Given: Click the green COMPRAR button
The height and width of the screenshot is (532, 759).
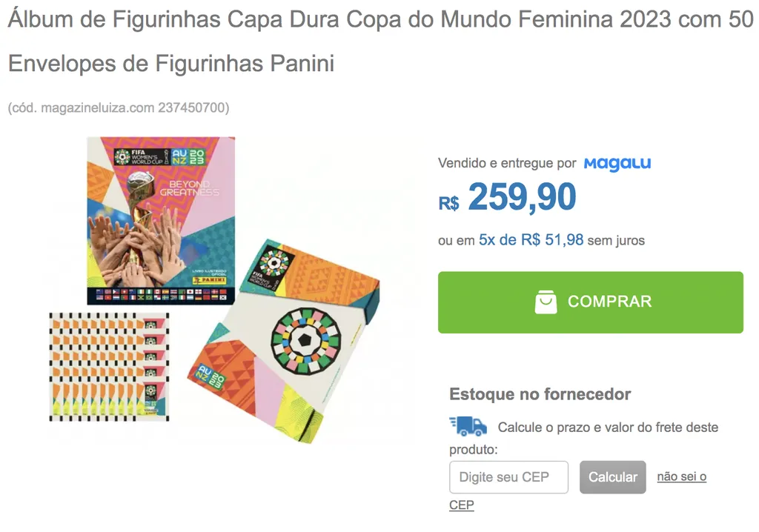Looking at the screenshot, I should coord(591,302).
